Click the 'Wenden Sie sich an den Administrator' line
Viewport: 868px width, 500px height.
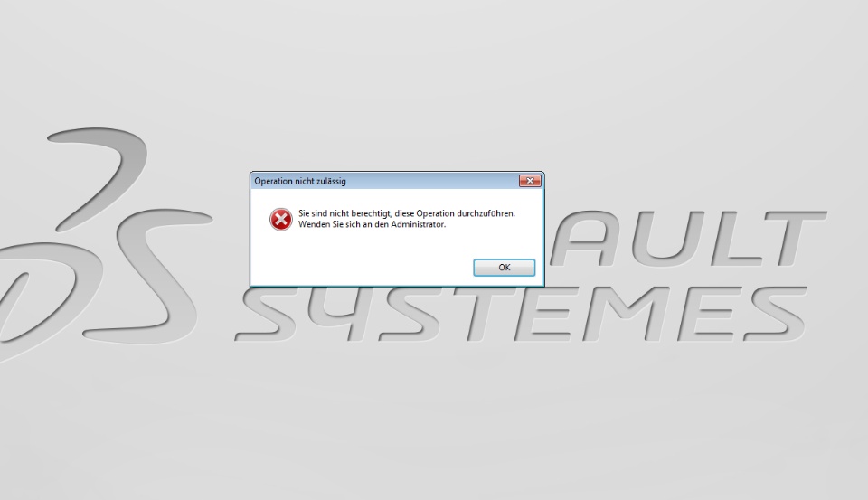tap(372, 224)
